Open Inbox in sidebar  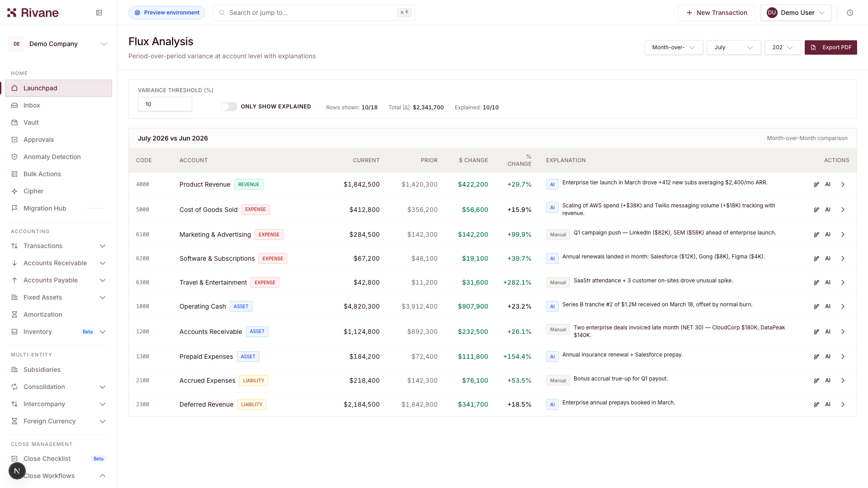pyautogui.click(x=58, y=105)
